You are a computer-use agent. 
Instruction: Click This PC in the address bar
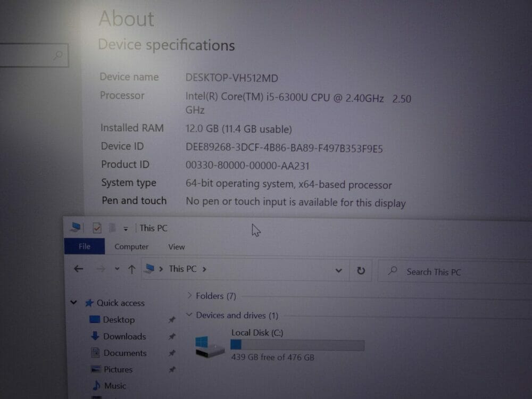(x=182, y=269)
